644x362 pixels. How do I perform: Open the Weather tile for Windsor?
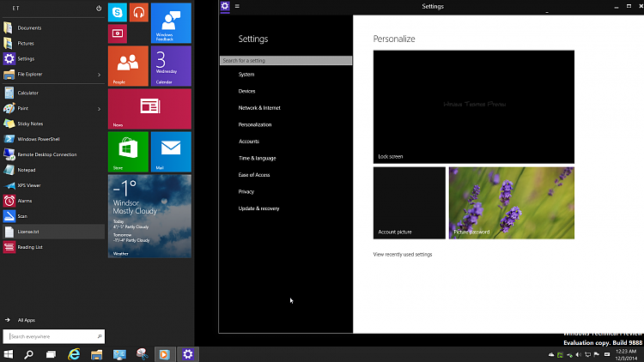[149, 216]
